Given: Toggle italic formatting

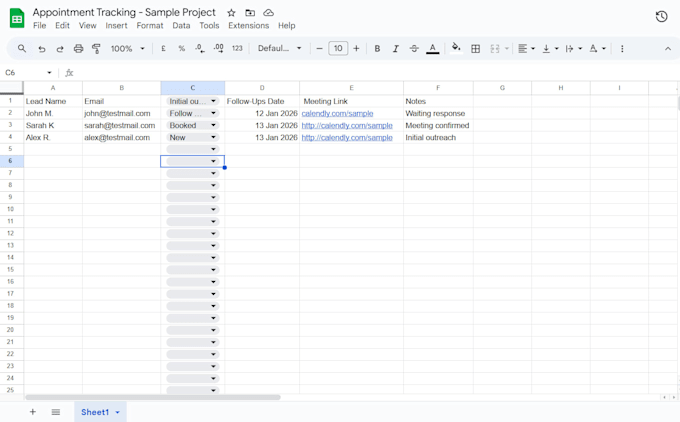Looking at the screenshot, I should 396,49.
